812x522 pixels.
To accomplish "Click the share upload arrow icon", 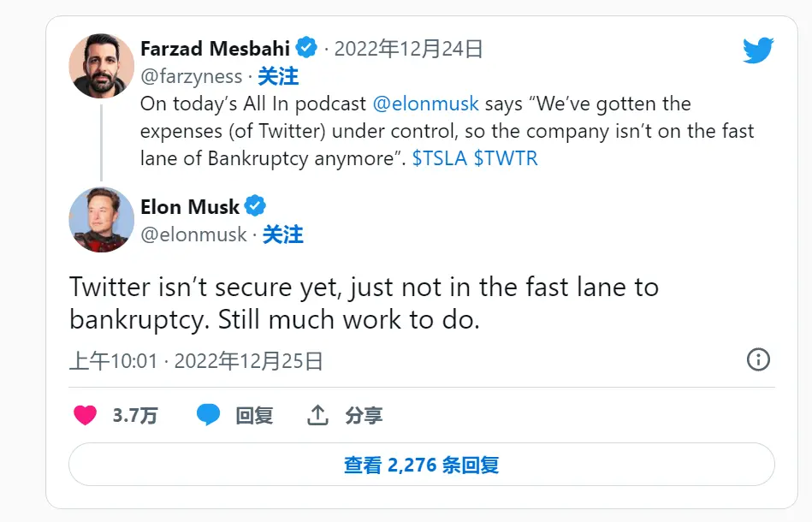I will click(x=317, y=416).
